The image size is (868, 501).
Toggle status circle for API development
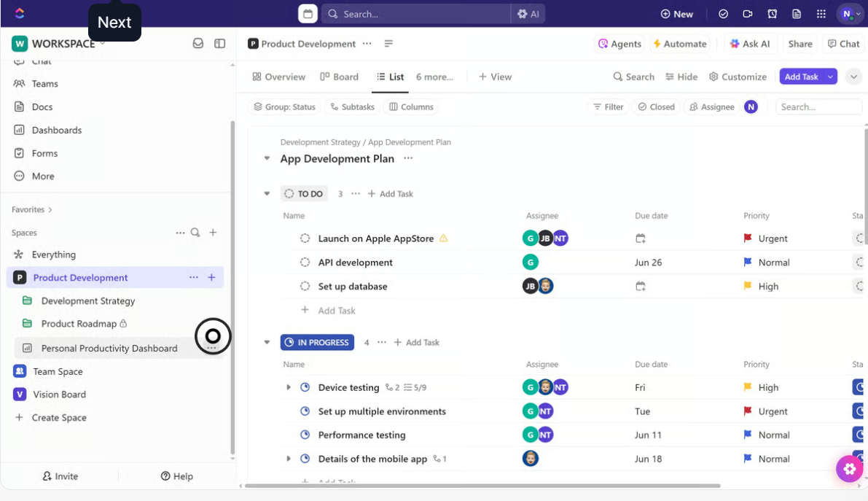305,262
